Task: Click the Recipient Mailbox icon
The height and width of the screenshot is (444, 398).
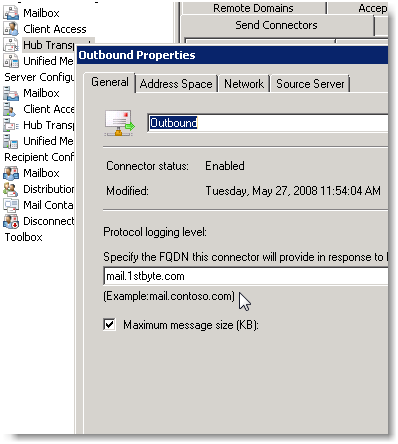Action: [x=11, y=173]
